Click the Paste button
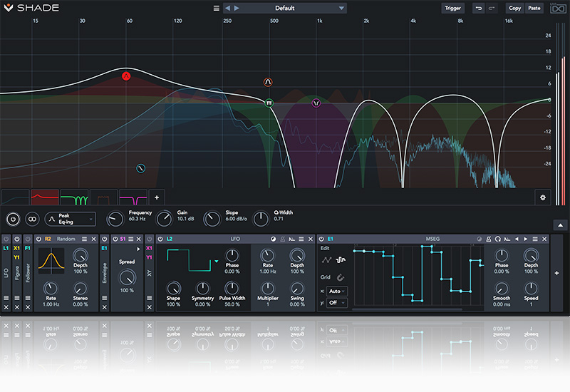Screen dimensions: 570x392 click(x=534, y=9)
